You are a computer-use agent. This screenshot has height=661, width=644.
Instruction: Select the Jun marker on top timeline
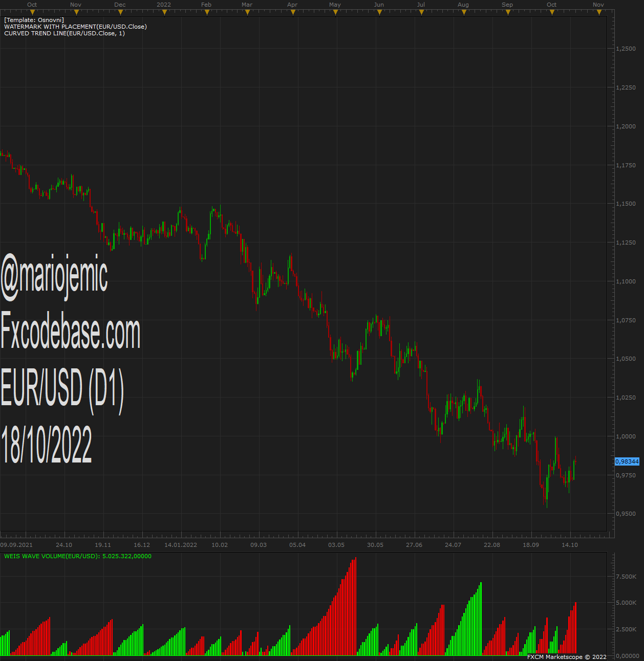point(379,12)
